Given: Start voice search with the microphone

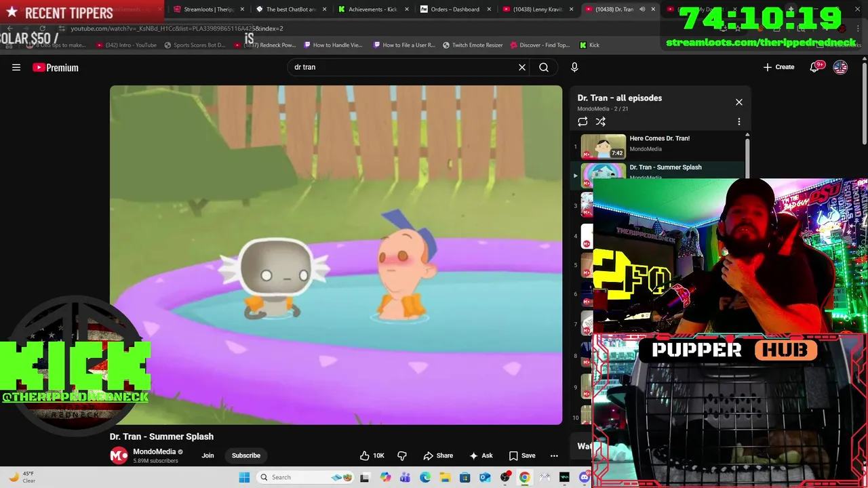Looking at the screenshot, I should pos(574,67).
